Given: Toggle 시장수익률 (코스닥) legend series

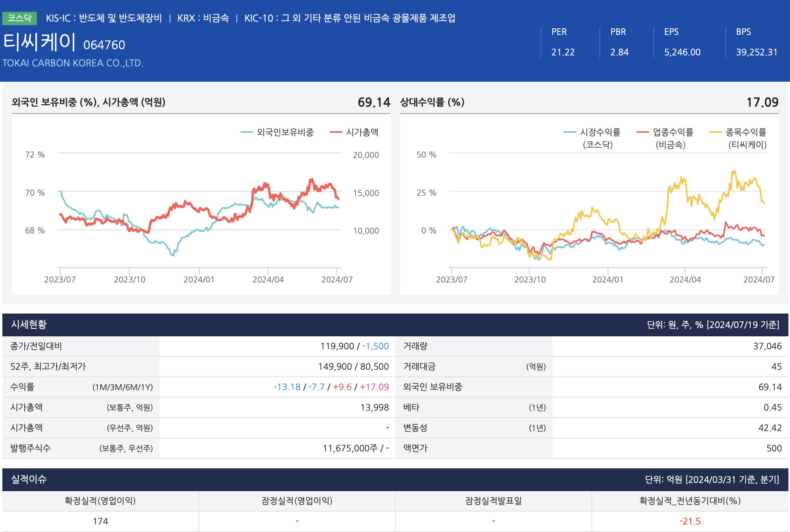Looking at the screenshot, I should point(600,132).
